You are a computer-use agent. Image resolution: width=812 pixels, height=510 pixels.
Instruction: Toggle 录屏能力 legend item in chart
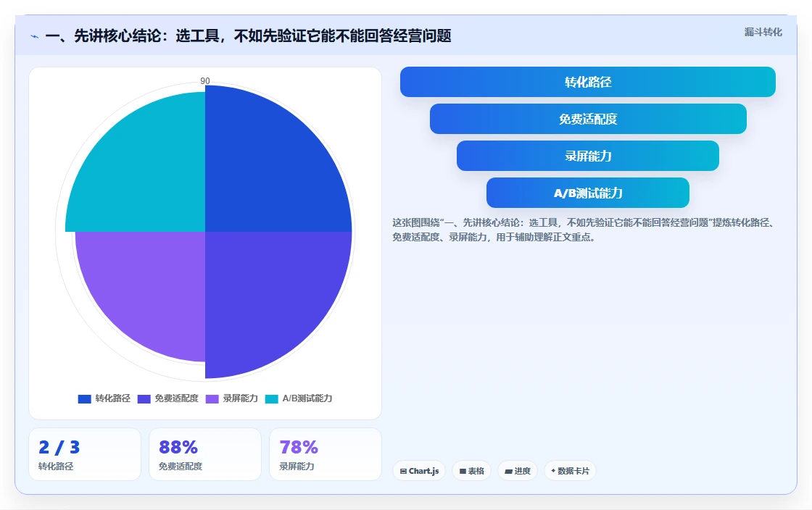tap(231, 398)
